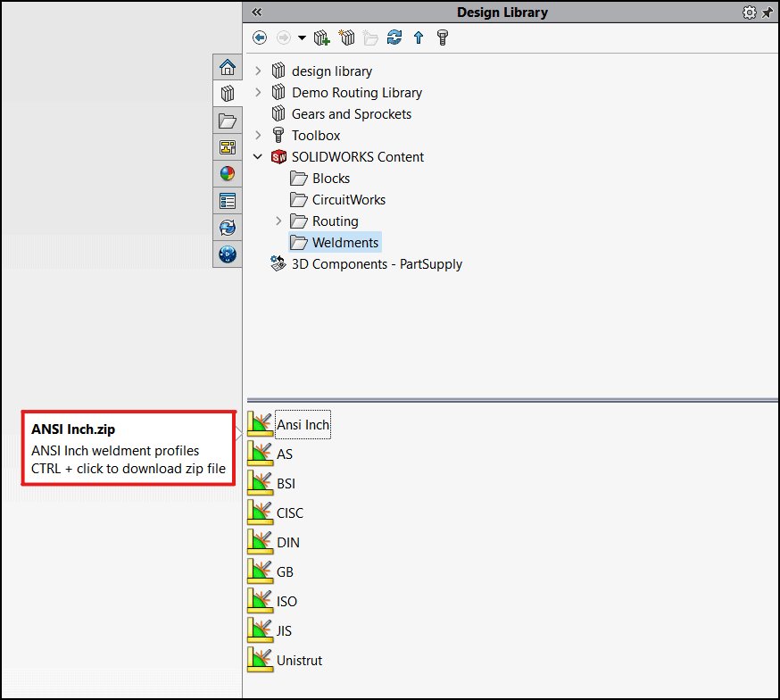
Task: Open the Routing folder
Action: tap(336, 221)
